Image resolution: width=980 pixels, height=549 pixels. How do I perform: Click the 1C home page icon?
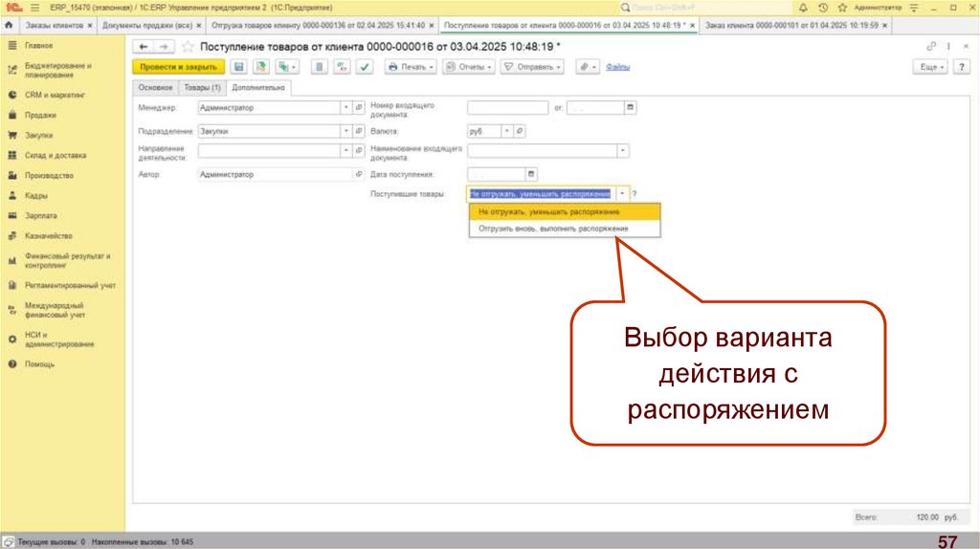(9, 25)
